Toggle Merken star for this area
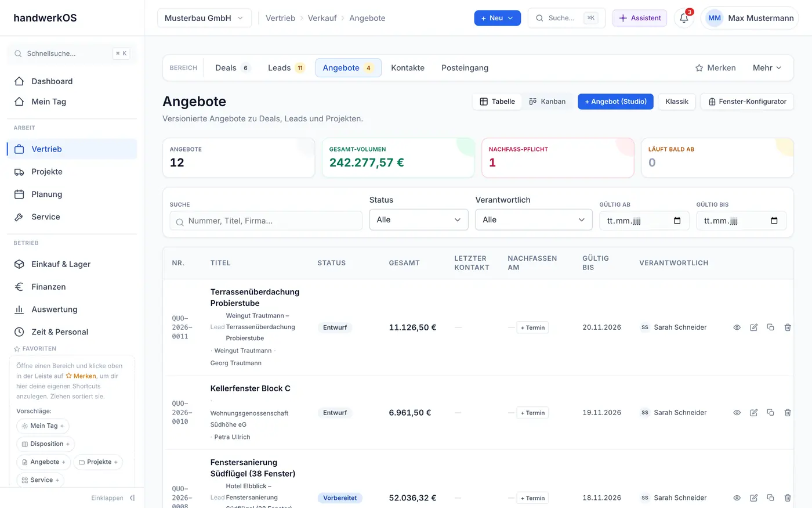The image size is (812, 508). 715,68
